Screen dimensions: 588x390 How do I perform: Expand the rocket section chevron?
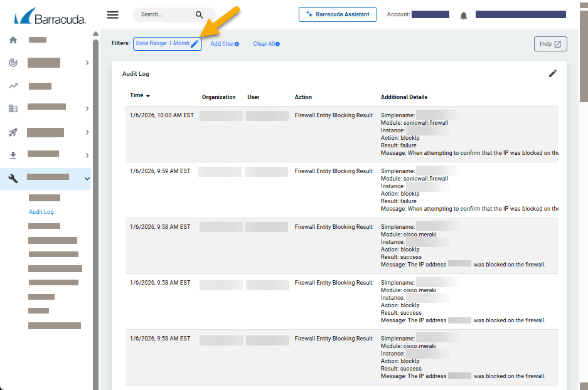87,132
